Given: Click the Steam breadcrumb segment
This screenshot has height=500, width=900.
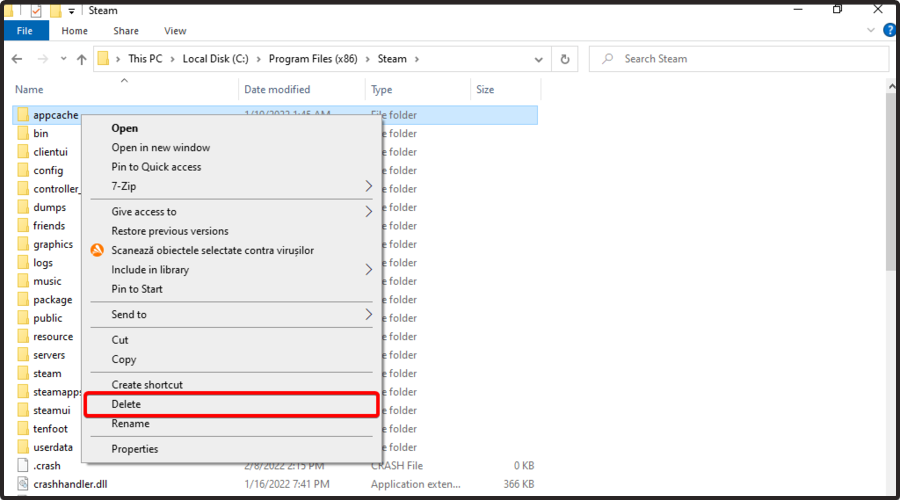Looking at the screenshot, I should pos(392,59).
